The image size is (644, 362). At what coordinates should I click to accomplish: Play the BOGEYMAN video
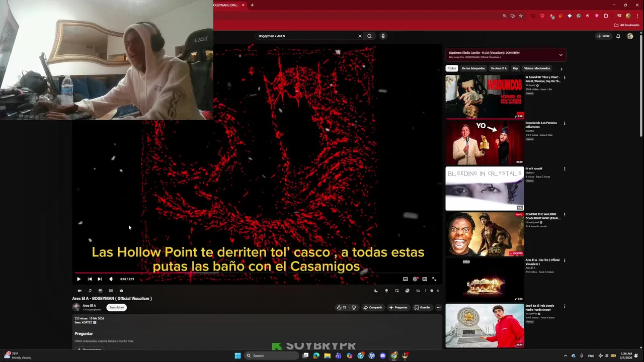click(x=78, y=279)
